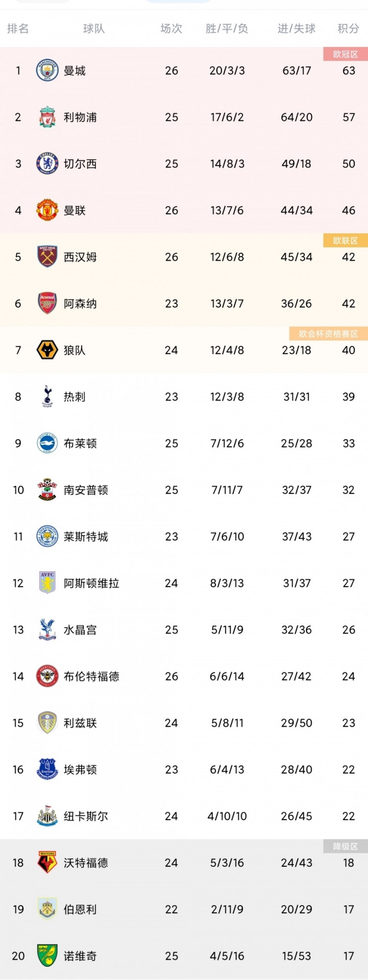Open the Manchester United badge

48,210
